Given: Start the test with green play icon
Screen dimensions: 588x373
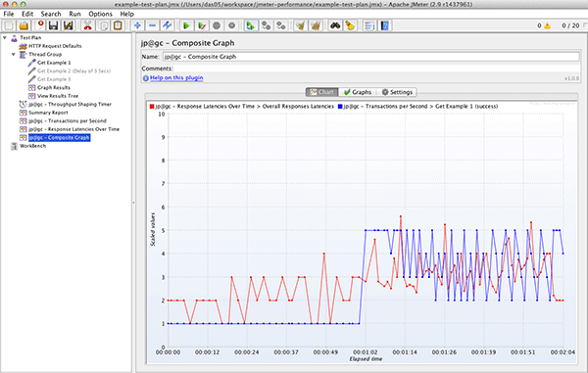Looking at the screenshot, I should coord(186,25).
